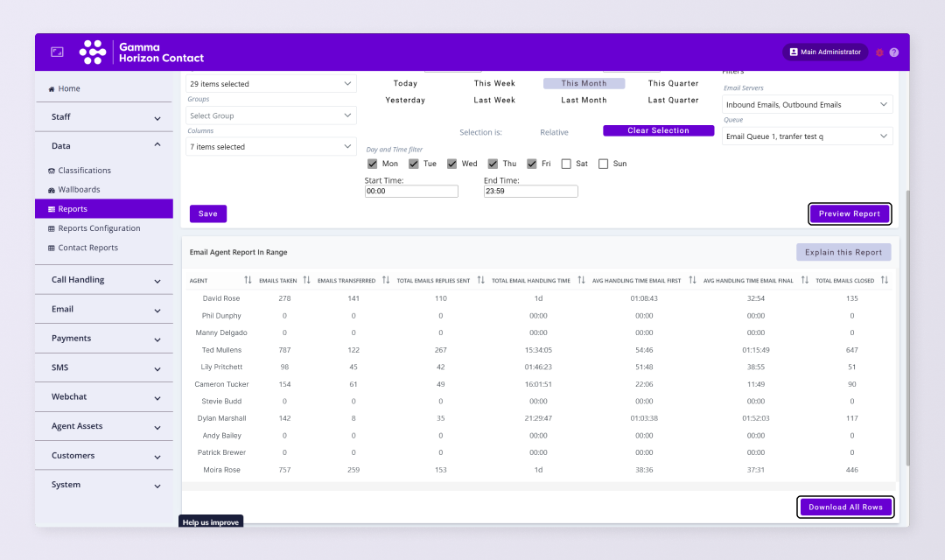Screen dimensions: 945x560
Task: Click the Download All Rows button
Action: pyautogui.click(x=846, y=507)
